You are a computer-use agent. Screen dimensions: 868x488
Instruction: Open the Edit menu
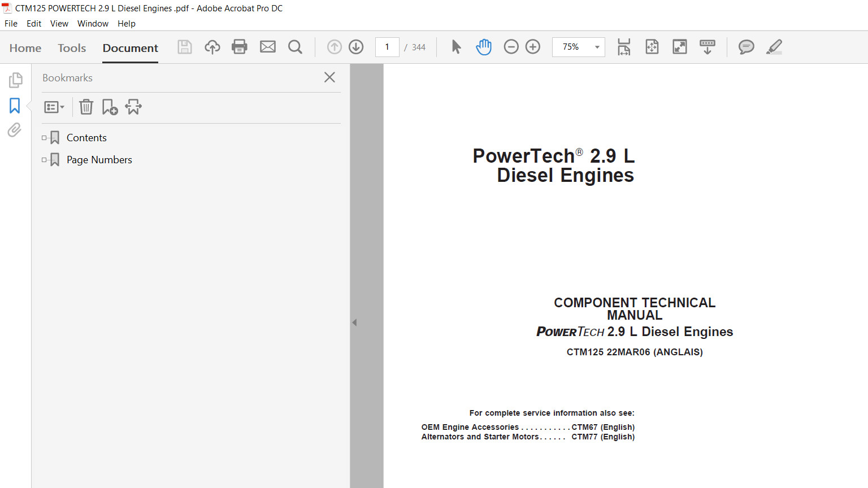[34, 24]
